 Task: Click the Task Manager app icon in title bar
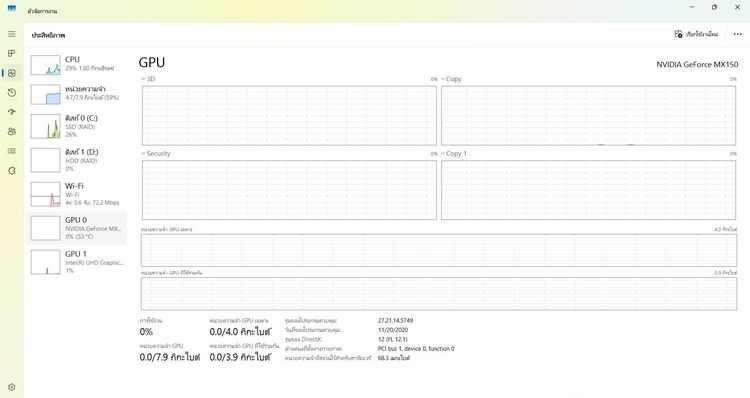coord(11,8)
